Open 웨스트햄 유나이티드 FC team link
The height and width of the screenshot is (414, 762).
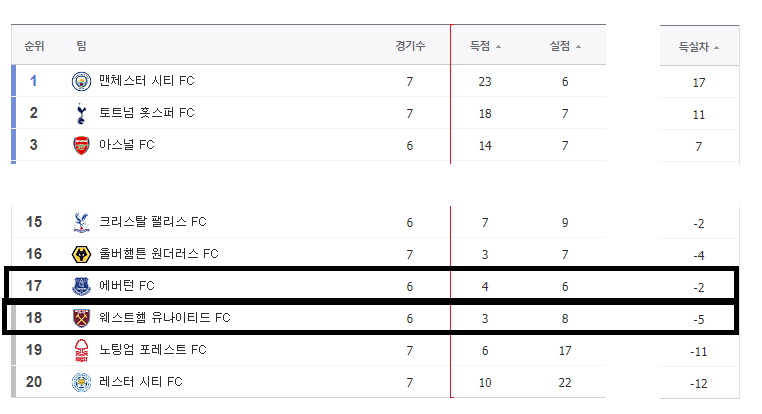pyautogui.click(x=164, y=318)
